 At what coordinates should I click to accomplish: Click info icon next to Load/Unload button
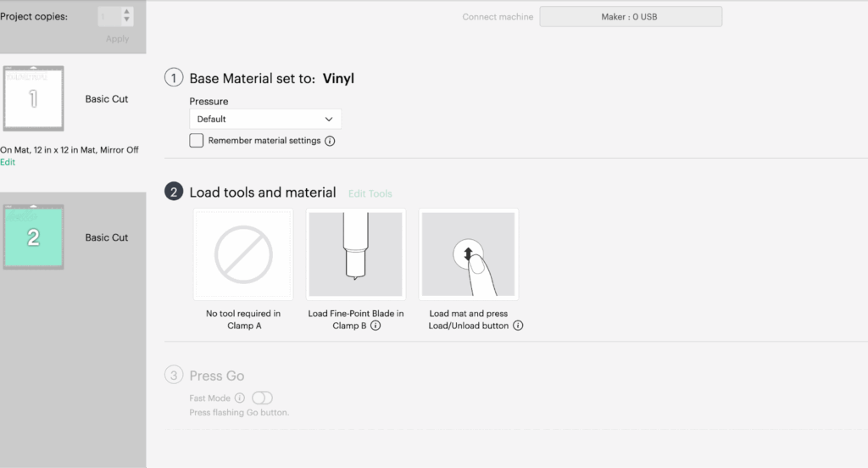518,326
